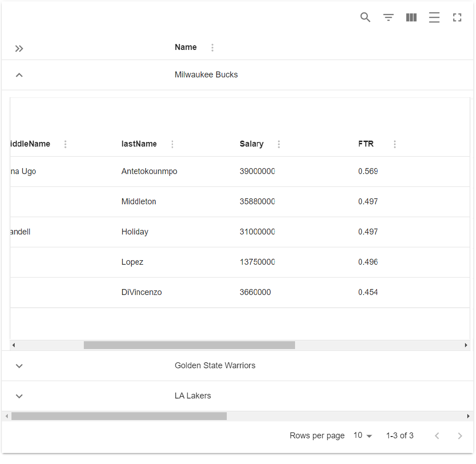Click FTR value 0.569

(368, 171)
